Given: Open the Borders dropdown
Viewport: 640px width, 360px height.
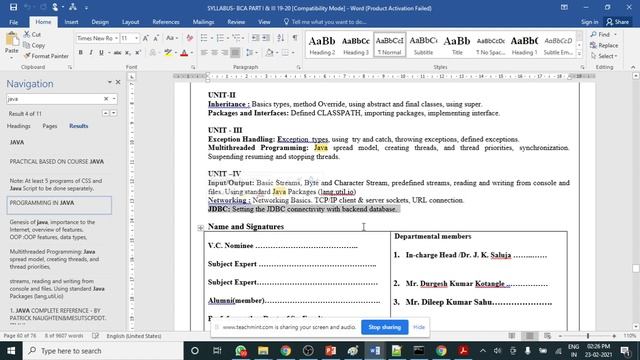Looking at the screenshot, I should [293, 53].
